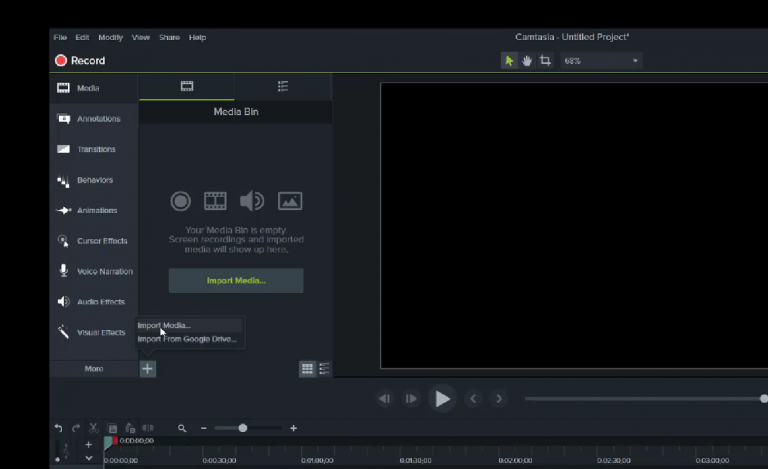The image size is (768, 469).
Task: Switch to the Media Bin filmstrip tab
Action: tap(187, 87)
